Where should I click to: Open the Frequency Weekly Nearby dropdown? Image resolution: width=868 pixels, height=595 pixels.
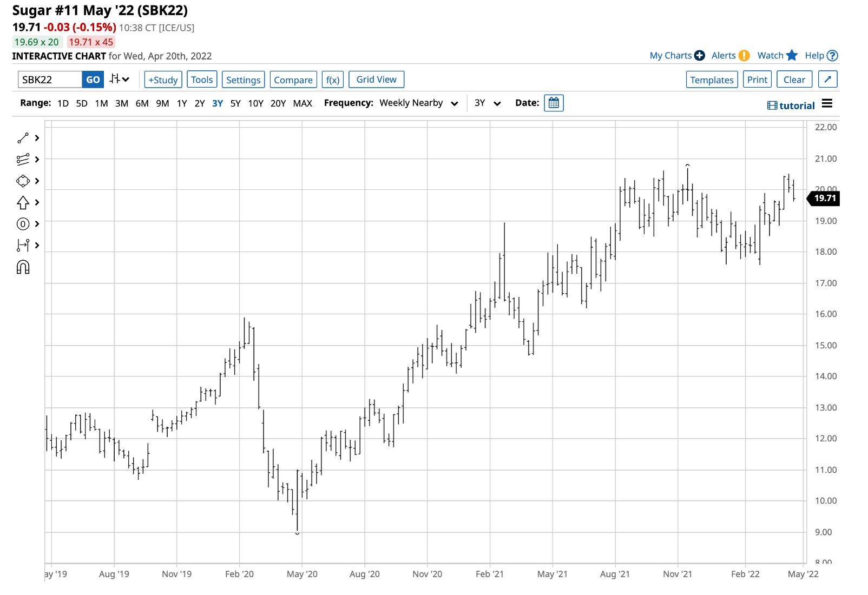(x=418, y=103)
